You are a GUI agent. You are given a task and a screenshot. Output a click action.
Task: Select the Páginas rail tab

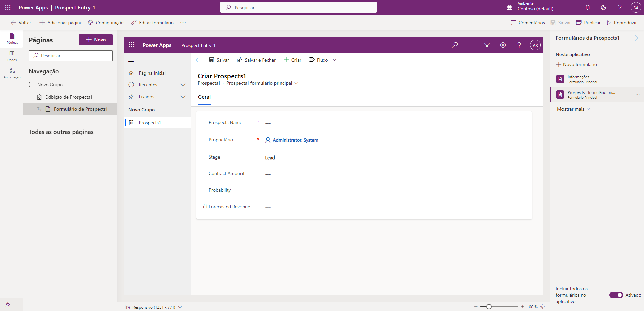(x=12, y=39)
